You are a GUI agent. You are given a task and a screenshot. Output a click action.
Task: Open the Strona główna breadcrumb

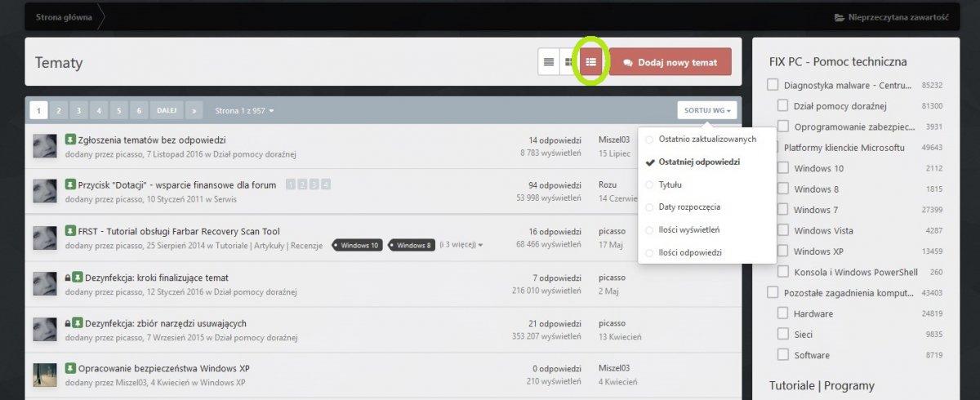coord(64,17)
